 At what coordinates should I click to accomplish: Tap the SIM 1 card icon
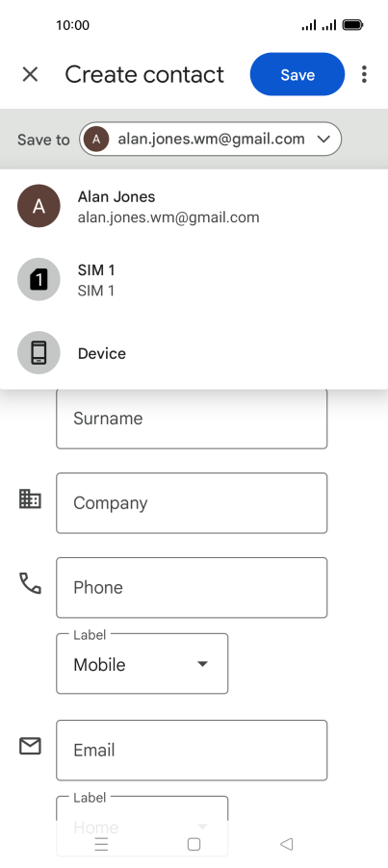[x=39, y=280]
